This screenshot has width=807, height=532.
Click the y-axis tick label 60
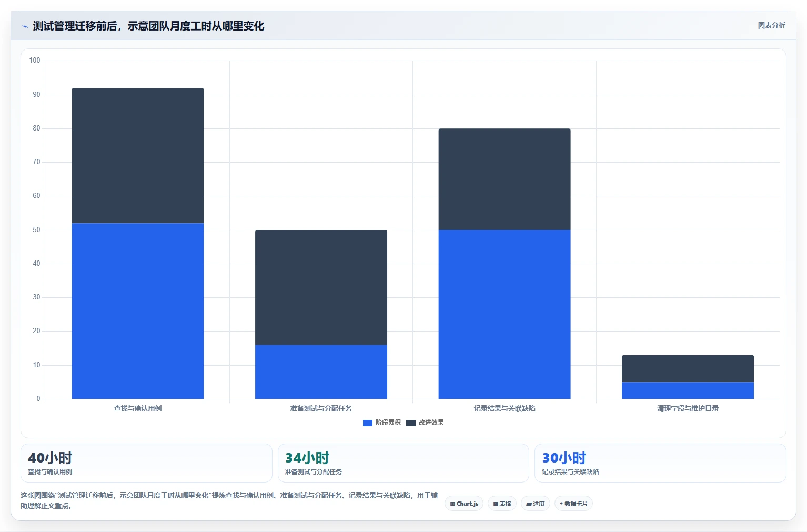coord(36,196)
